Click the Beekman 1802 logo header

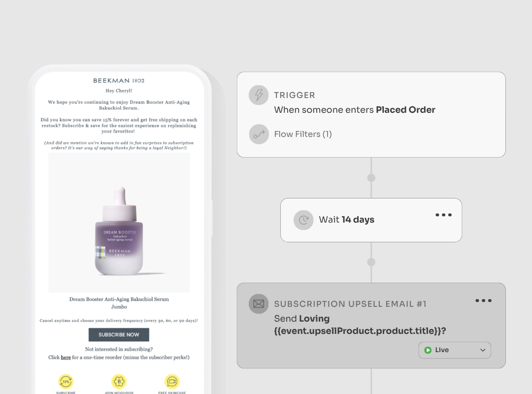click(119, 80)
